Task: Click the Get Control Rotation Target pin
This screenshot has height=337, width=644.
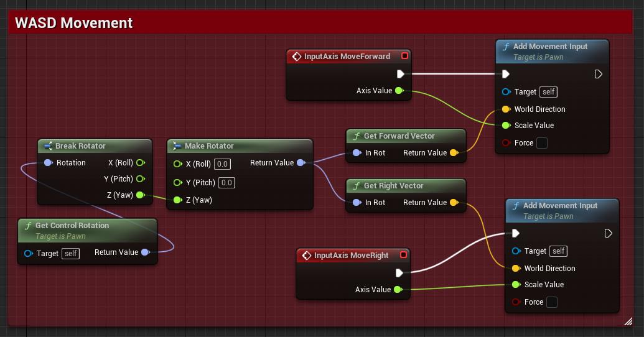Action: pos(28,254)
